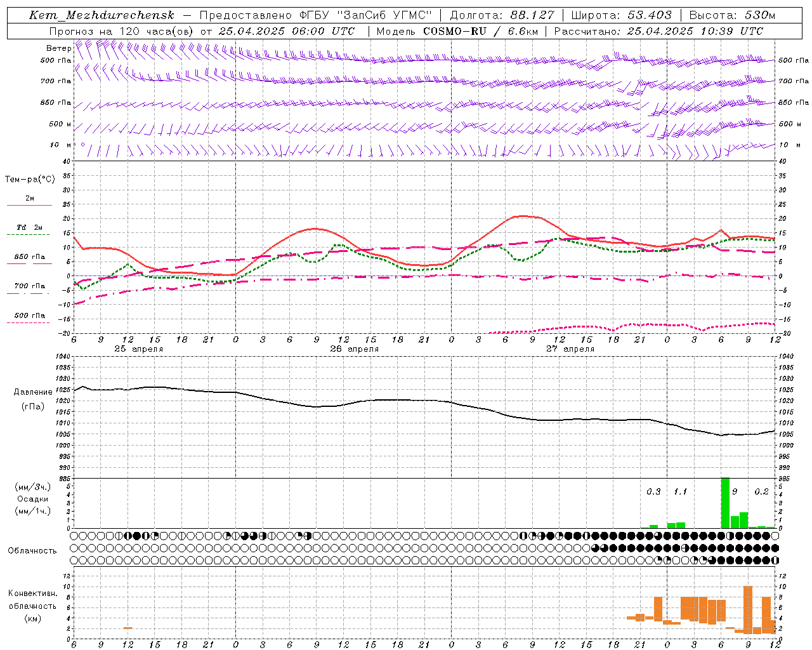Image resolution: width=812 pixels, height=650 pixels.
Task: Click the solid red 2м legend line sample
Action: [29, 206]
